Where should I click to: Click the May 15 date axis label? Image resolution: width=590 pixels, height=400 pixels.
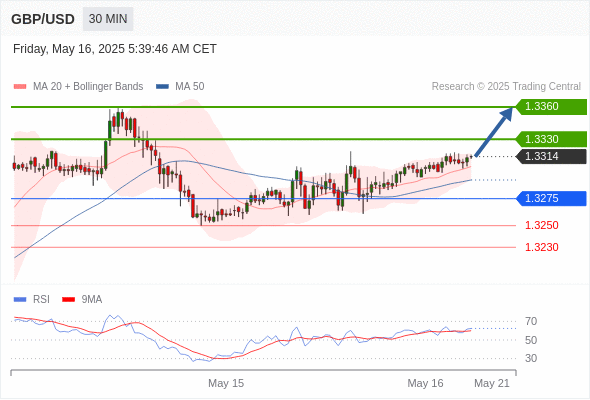[226, 383]
